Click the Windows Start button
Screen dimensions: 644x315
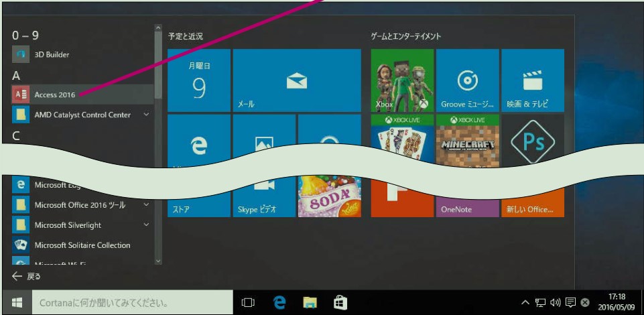pyautogui.click(x=17, y=303)
